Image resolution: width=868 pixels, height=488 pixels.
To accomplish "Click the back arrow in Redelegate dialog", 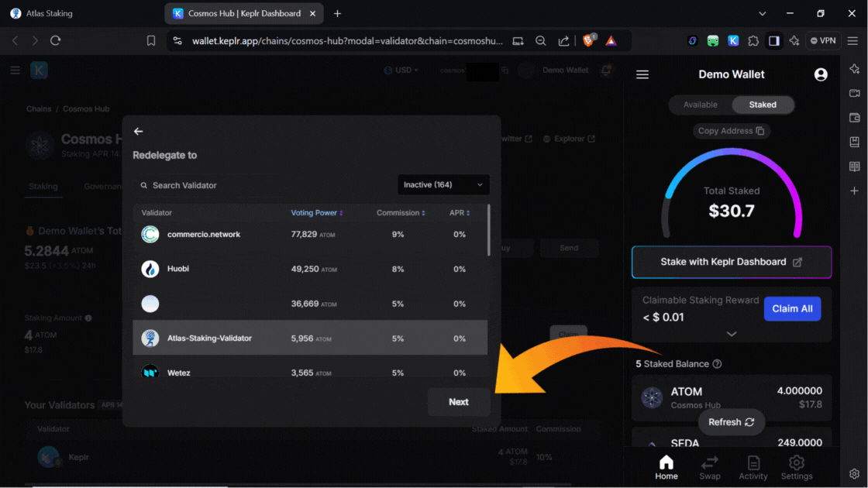I will click(139, 132).
